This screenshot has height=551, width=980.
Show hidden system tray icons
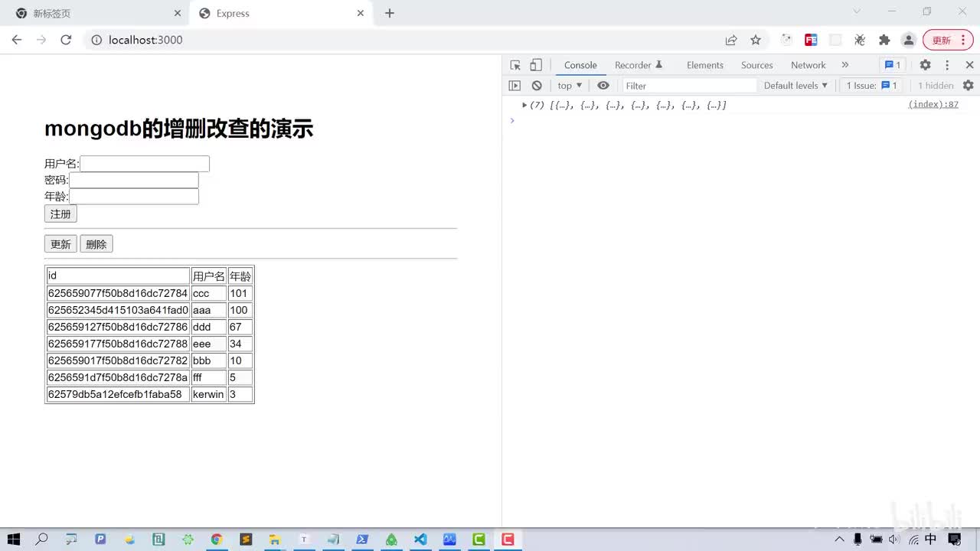840,540
